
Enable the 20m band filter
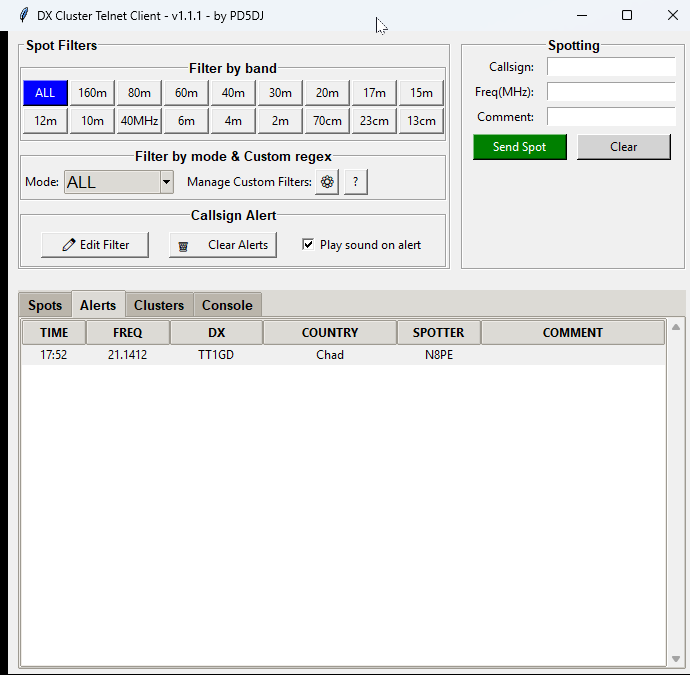click(327, 93)
